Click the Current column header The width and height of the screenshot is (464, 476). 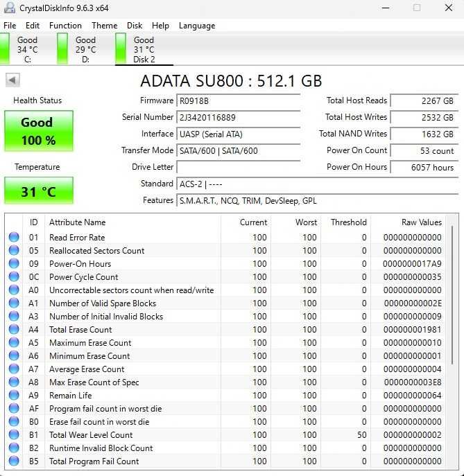coord(246,222)
